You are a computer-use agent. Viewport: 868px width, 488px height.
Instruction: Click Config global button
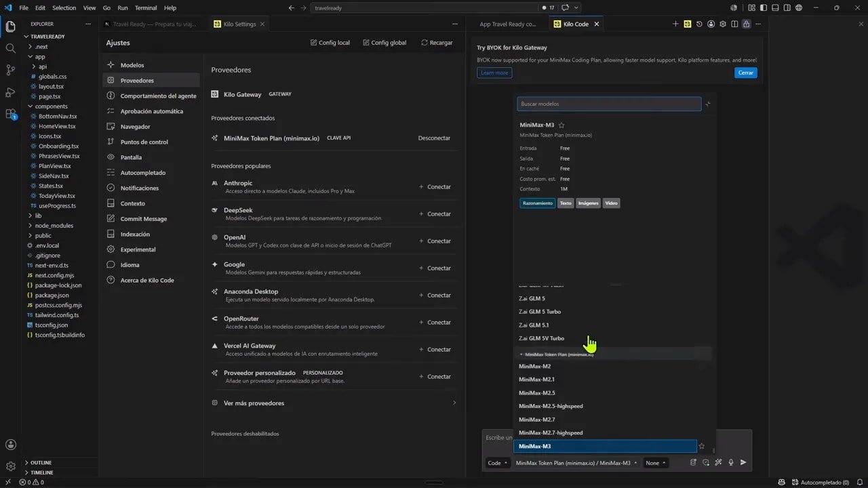384,43
